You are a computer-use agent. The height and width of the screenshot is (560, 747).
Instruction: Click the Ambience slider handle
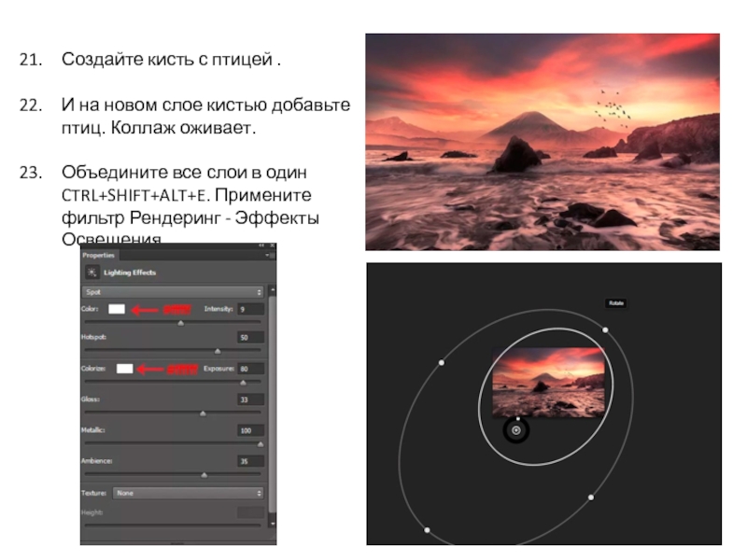click(204, 475)
